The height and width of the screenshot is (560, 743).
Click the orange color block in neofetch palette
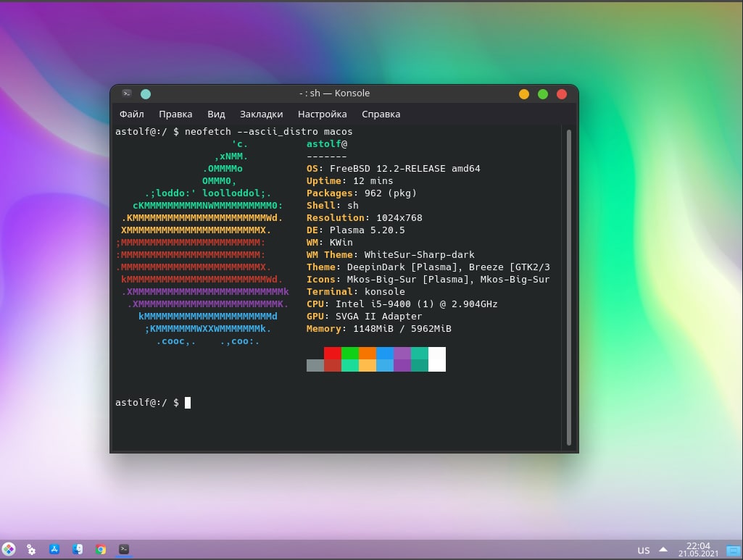(368, 353)
